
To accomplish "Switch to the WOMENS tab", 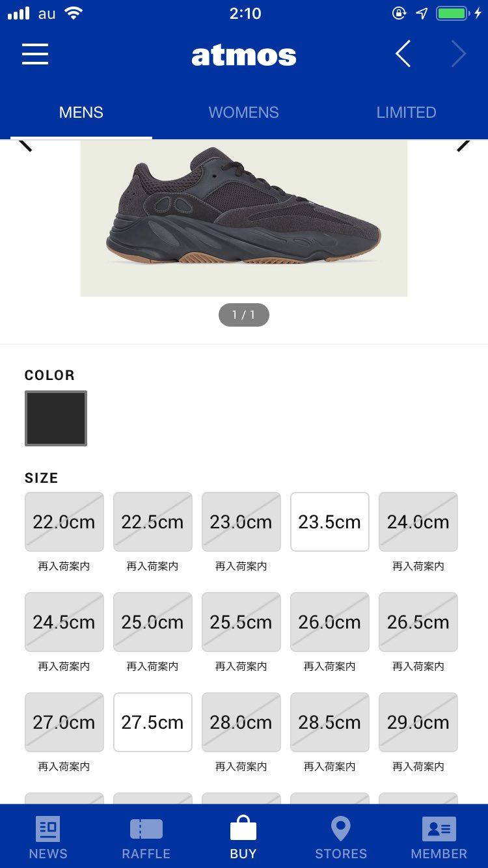I will 243,113.
